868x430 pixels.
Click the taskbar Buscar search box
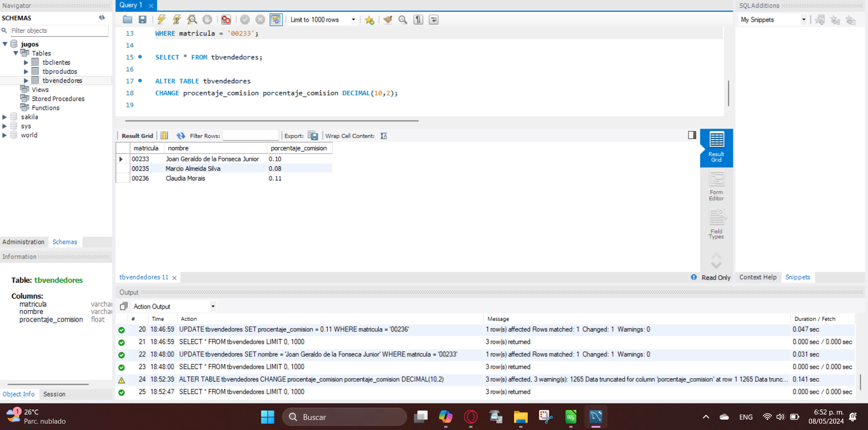click(344, 417)
